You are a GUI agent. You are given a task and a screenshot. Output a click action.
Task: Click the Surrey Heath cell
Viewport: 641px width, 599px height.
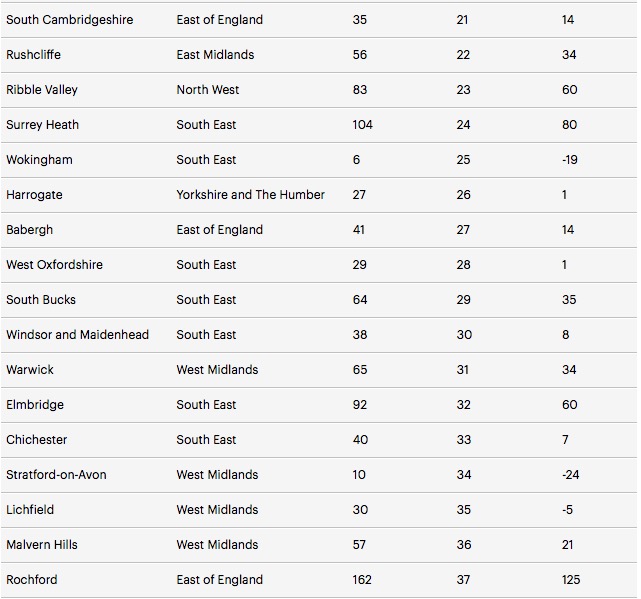pos(43,125)
